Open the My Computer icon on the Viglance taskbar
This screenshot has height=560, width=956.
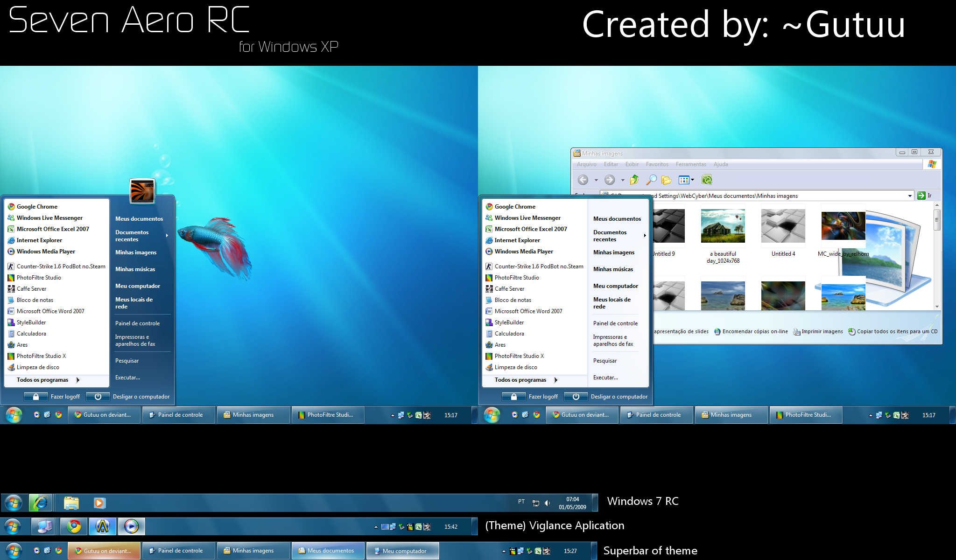coord(44,526)
